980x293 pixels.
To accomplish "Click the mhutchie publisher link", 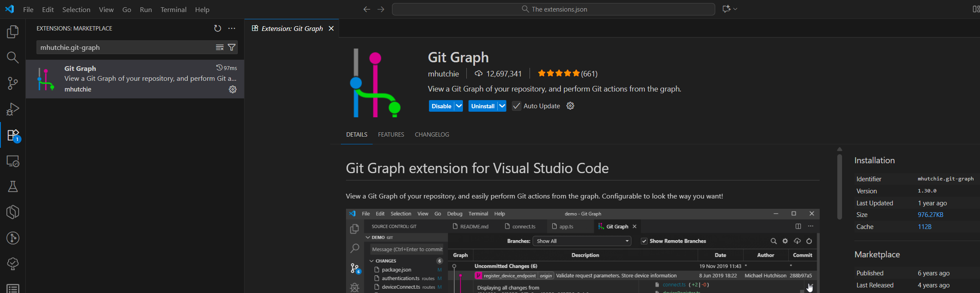I will [443, 74].
